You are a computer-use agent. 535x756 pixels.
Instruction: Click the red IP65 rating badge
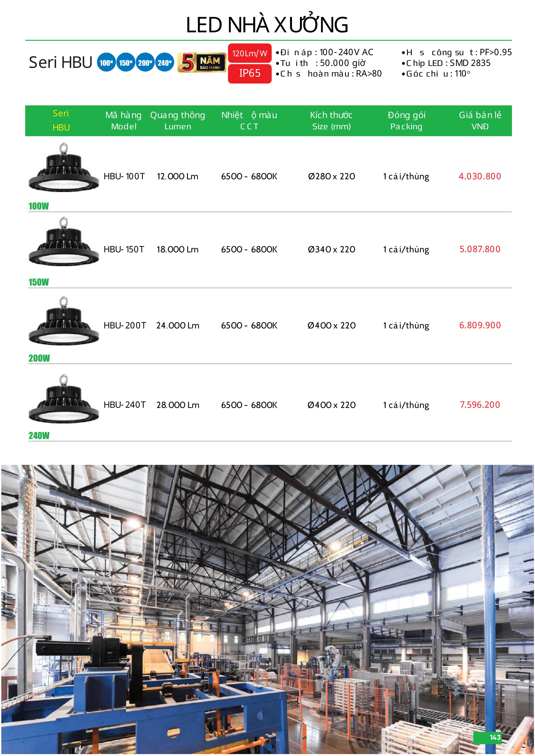pos(250,73)
